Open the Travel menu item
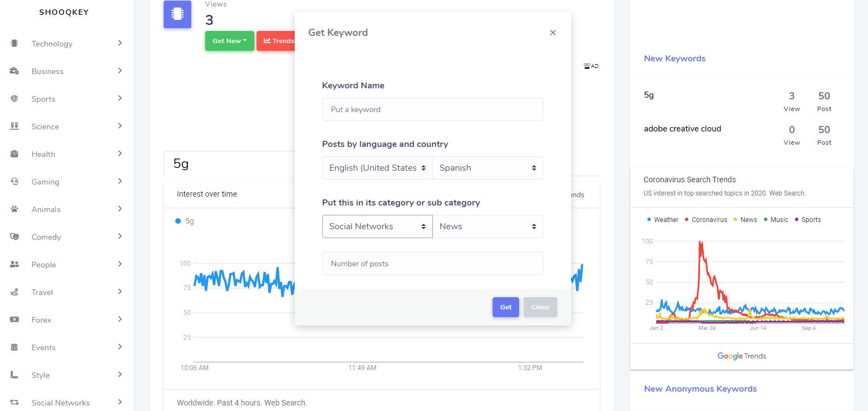This screenshot has width=868, height=411. coord(42,292)
